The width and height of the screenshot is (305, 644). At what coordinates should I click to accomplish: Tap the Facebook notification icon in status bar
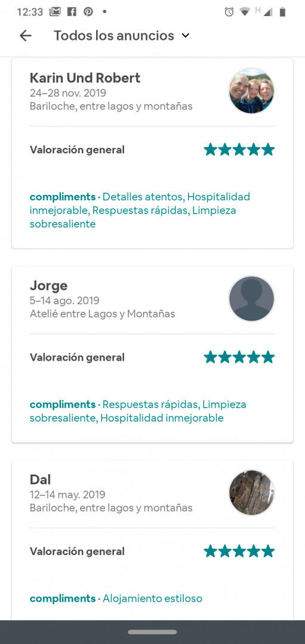click(72, 12)
